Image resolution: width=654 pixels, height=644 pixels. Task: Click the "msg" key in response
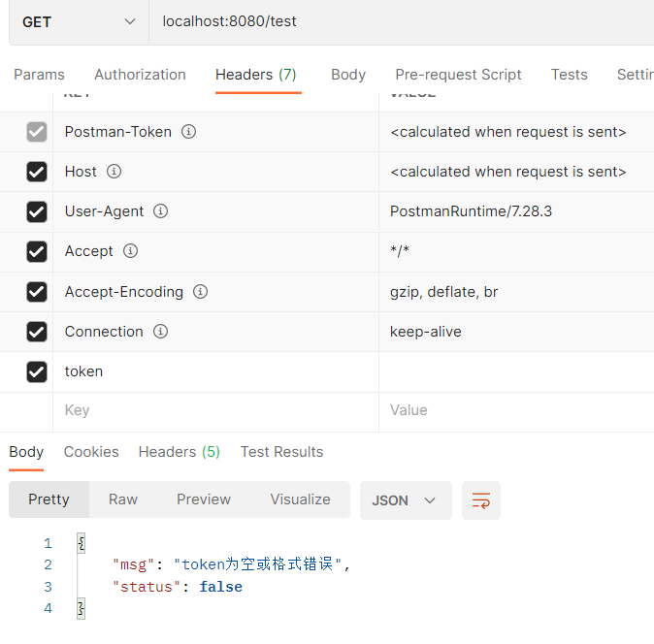(x=134, y=564)
